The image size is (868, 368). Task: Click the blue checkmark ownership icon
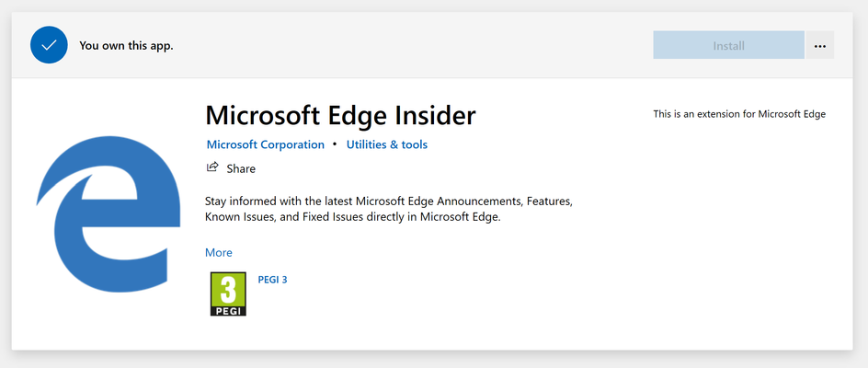pos(50,45)
